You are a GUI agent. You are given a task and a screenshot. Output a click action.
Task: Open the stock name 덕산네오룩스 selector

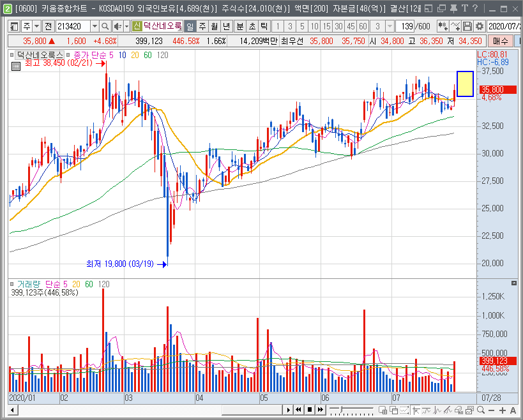pyautogui.click(x=162, y=26)
